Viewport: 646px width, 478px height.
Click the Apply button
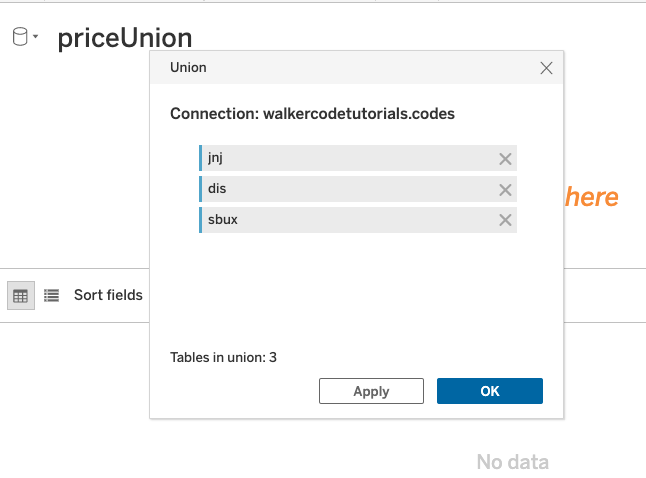click(x=371, y=391)
